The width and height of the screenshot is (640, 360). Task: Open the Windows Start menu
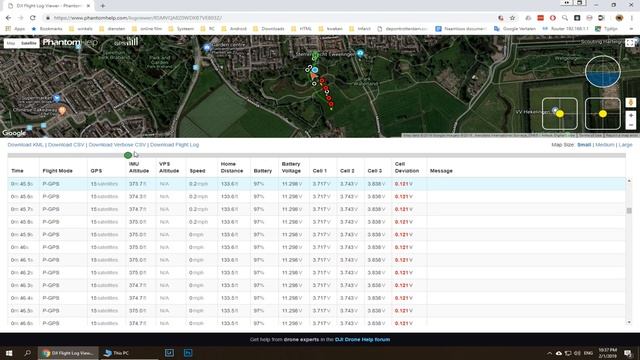tap(9, 353)
